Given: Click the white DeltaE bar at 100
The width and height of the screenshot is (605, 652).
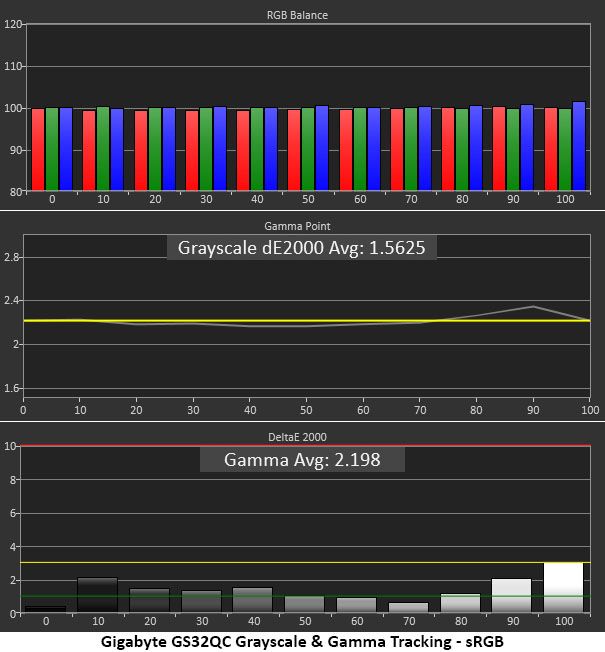Looking at the screenshot, I should 563,587.
